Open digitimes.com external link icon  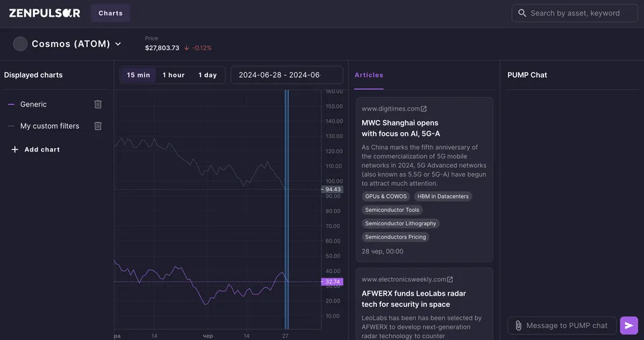[x=423, y=109]
